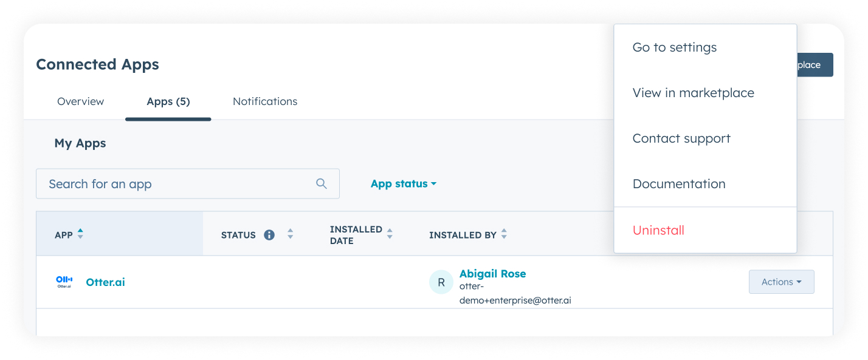Click into the Search for an app field
The height and width of the screenshot is (360, 868).
tap(176, 184)
